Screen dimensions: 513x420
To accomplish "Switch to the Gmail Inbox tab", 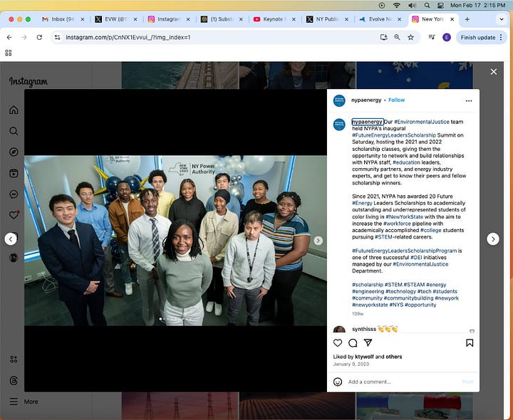I will point(62,19).
